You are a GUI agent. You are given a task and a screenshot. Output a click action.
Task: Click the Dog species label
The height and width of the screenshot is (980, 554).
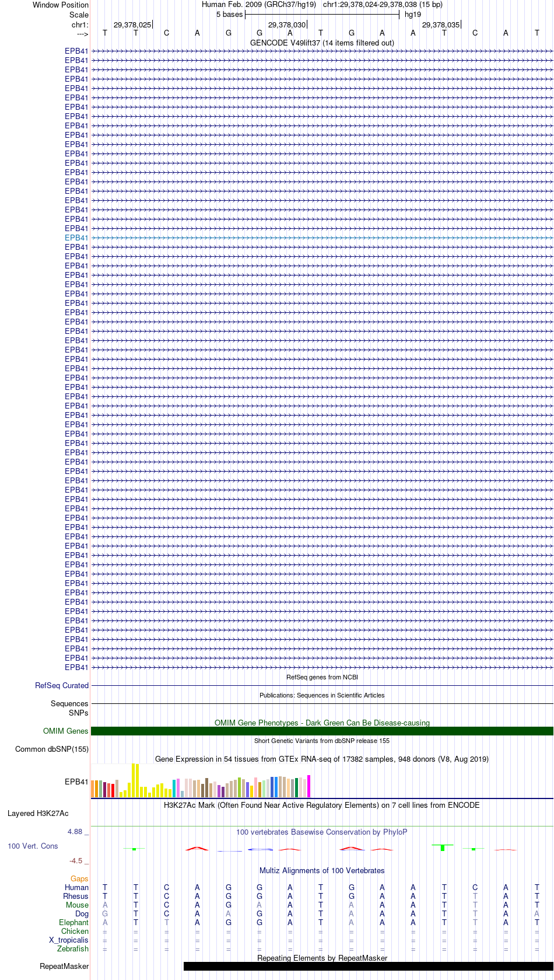pos(82,913)
